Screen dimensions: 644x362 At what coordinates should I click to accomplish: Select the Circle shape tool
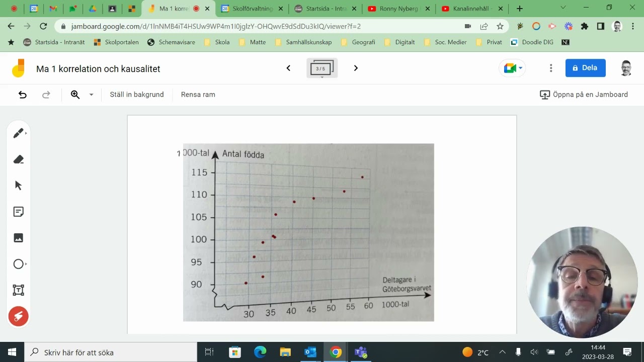(19, 264)
